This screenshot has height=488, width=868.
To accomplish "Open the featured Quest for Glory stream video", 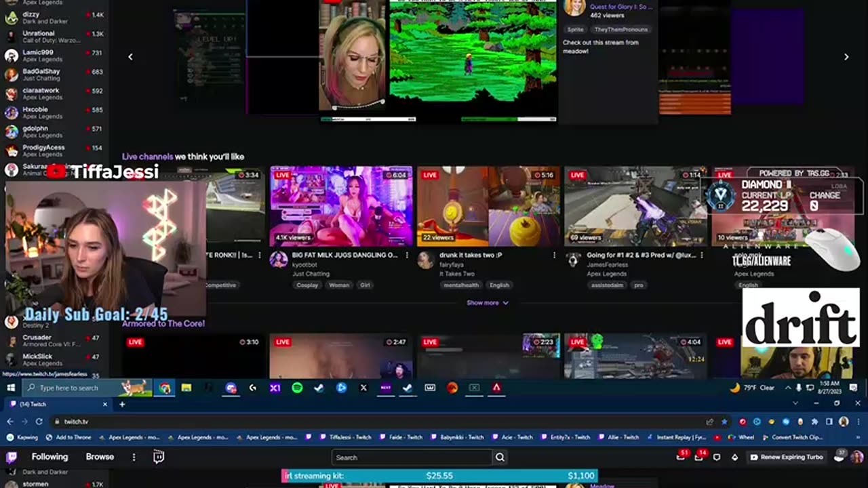I will pos(438,61).
